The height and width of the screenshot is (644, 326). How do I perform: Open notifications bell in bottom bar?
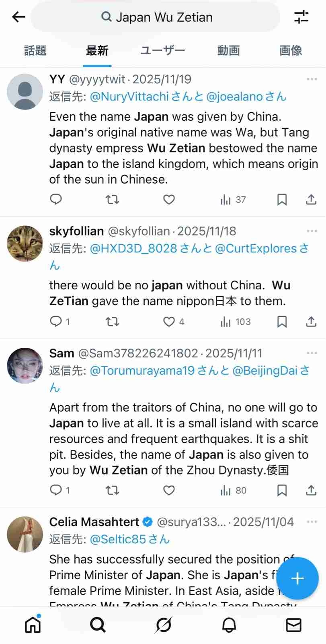pyautogui.click(x=229, y=625)
